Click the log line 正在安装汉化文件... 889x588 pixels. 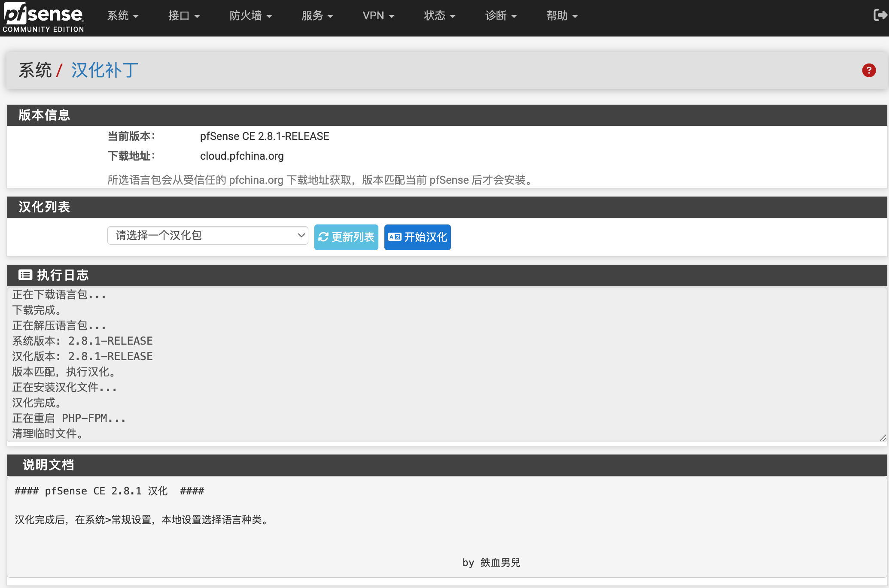[64, 387]
